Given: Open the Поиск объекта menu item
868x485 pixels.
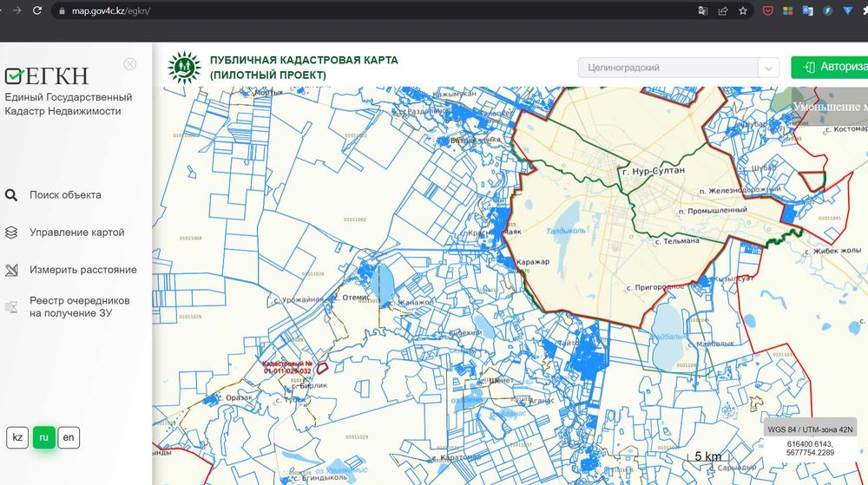Looking at the screenshot, I should (65, 195).
